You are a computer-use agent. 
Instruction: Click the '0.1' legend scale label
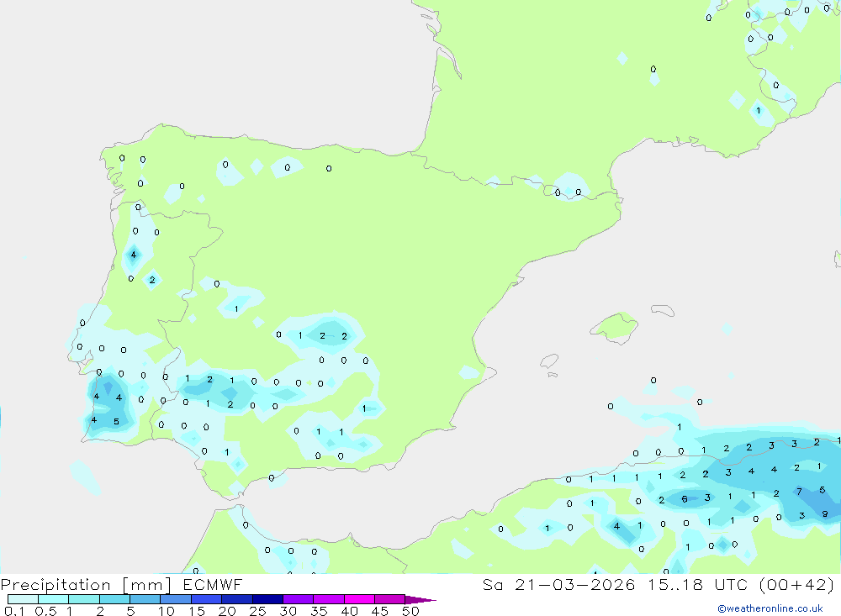pyautogui.click(x=14, y=611)
